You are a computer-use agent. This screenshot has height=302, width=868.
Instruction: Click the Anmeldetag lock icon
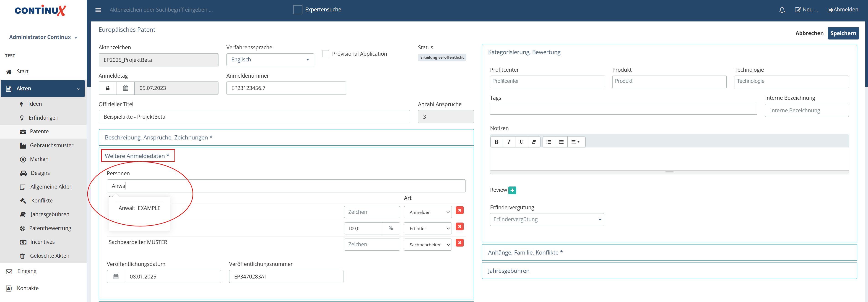point(107,88)
